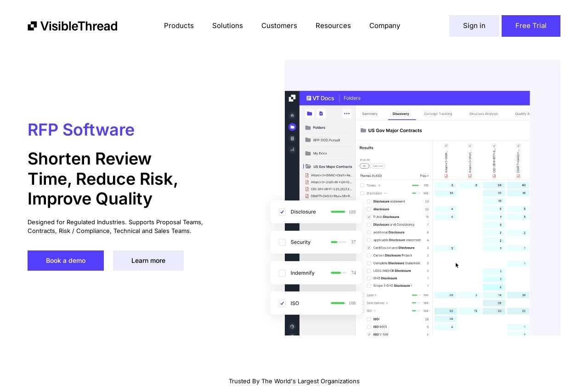588x392 pixels.
Task: Uncheck Disclosure checkbox in floating card
Action: [282, 212]
